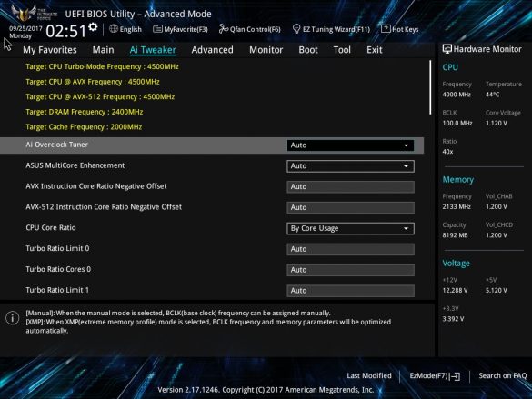Open Search on FAQ link
Image resolution: width=532 pixels, height=399 pixels.
coord(503,375)
